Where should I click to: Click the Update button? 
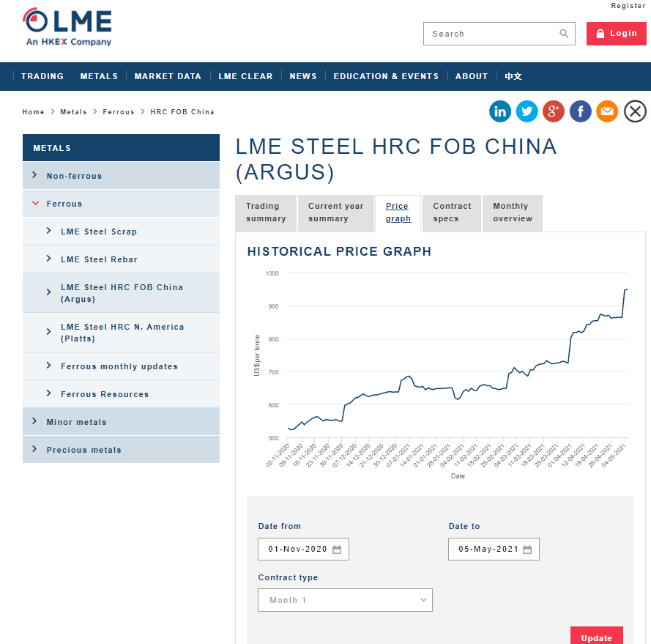pos(597,636)
